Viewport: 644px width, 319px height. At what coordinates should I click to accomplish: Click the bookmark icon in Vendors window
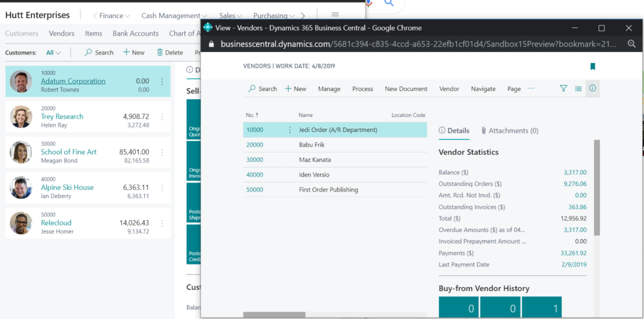pyautogui.click(x=593, y=67)
